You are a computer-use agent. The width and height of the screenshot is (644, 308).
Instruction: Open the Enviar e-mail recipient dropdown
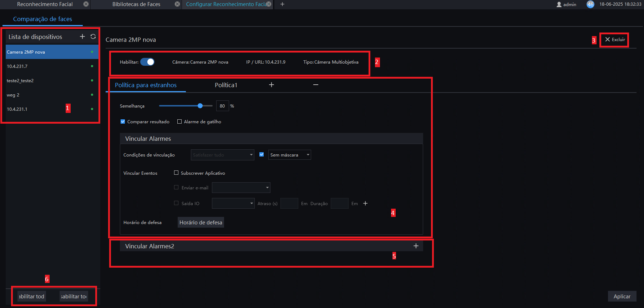coord(241,188)
